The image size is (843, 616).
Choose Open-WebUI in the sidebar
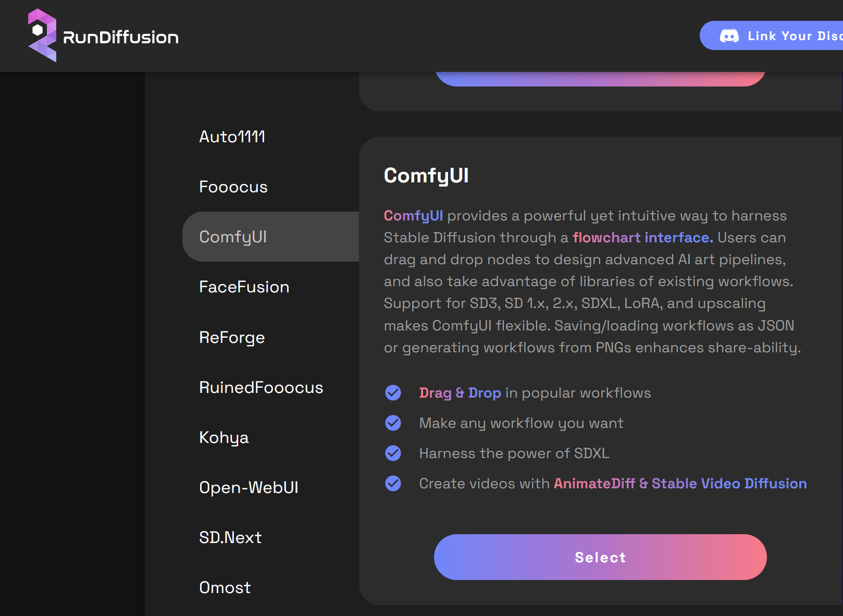249,487
